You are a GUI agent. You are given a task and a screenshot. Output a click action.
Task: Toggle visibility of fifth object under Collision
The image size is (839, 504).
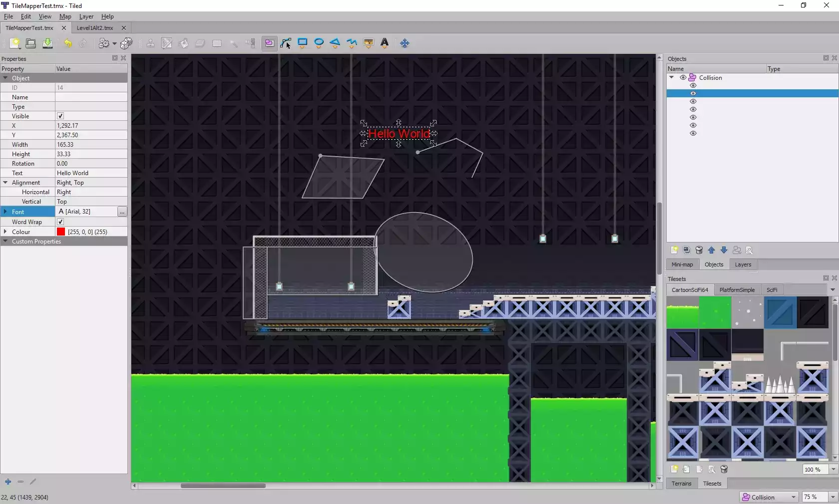[693, 117]
